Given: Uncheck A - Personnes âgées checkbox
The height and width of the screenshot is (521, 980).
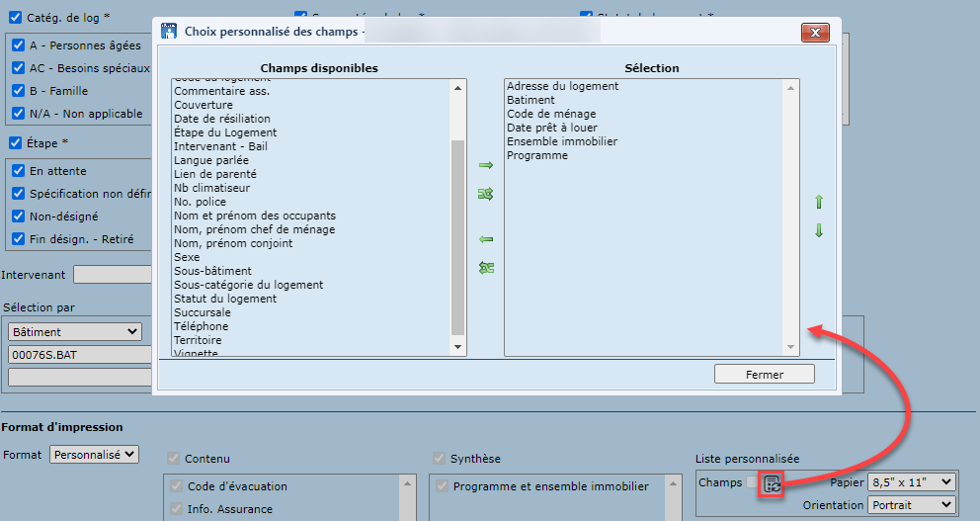Looking at the screenshot, I should tap(18, 45).
